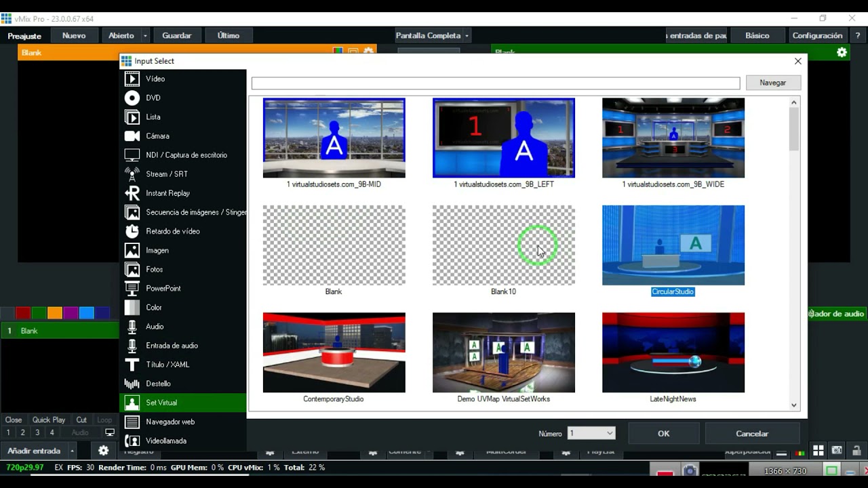Select the red color category swatch
868x488 pixels.
coord(23,312)
